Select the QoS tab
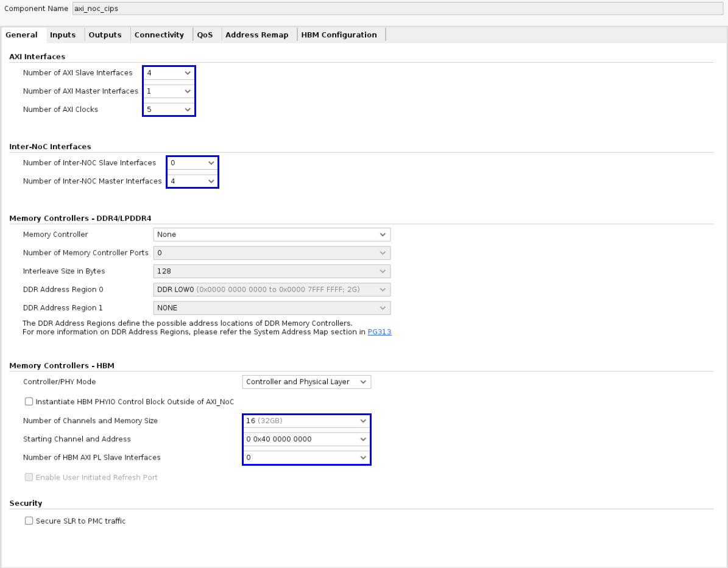728x568 pixels. (205, 35)
